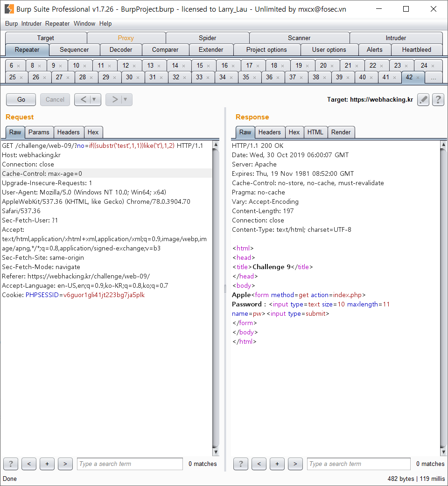Close Repeater tab 30 with its x
The image size is (448, 486).
[138, 77]
